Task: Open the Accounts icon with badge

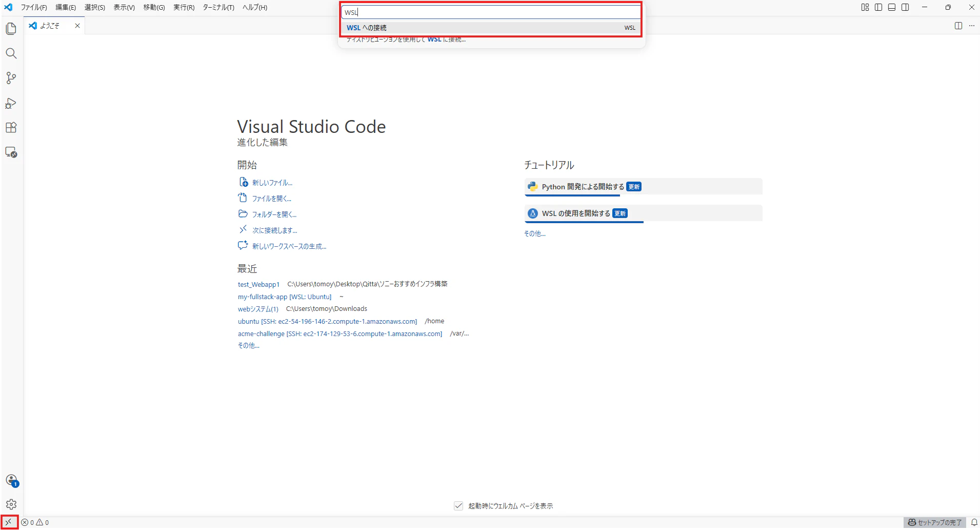Action: (12, 481)
